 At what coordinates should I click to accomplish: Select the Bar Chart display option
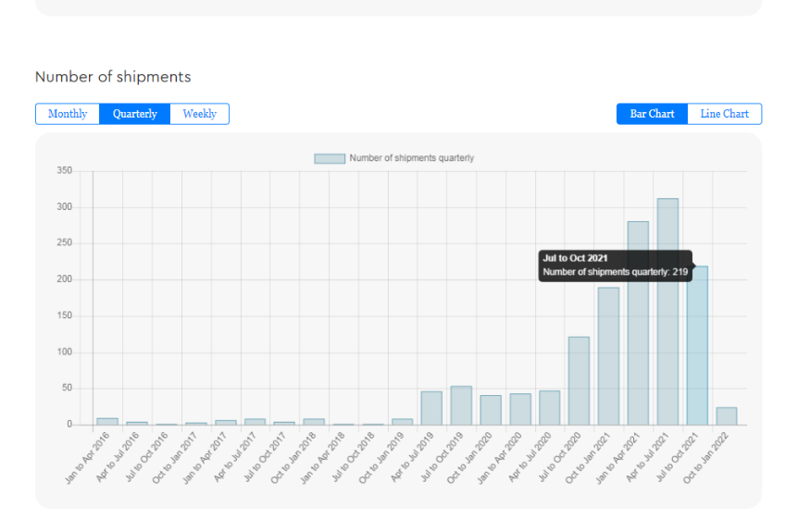[652, 114]
